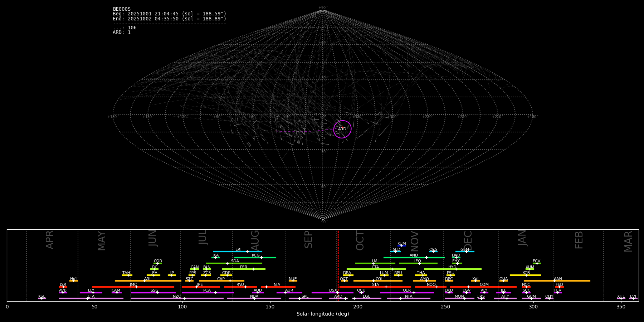Click the NTA shower label

pyautogui.click(x=409, y=297)
